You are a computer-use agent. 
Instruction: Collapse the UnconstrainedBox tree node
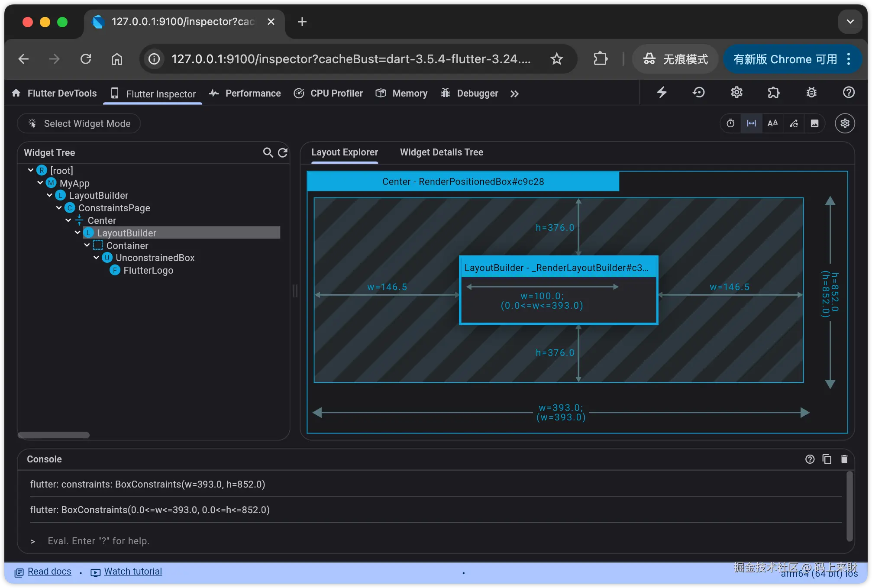(96, 258)
